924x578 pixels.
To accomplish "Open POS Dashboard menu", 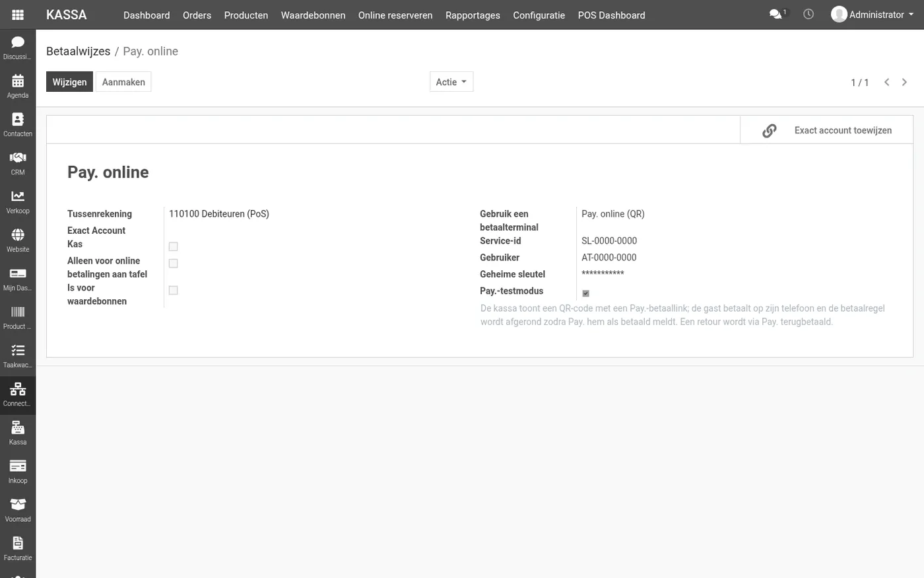I will coord(611,15).
